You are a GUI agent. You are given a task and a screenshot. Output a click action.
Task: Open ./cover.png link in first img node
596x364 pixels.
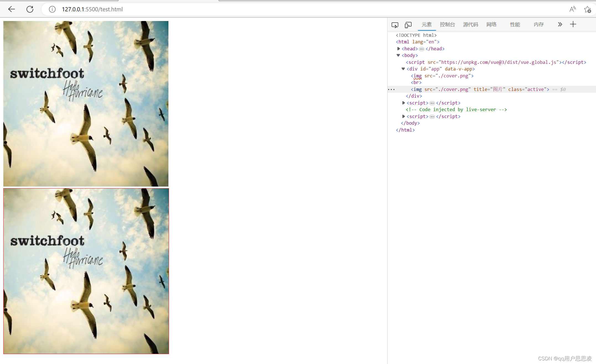453,76
